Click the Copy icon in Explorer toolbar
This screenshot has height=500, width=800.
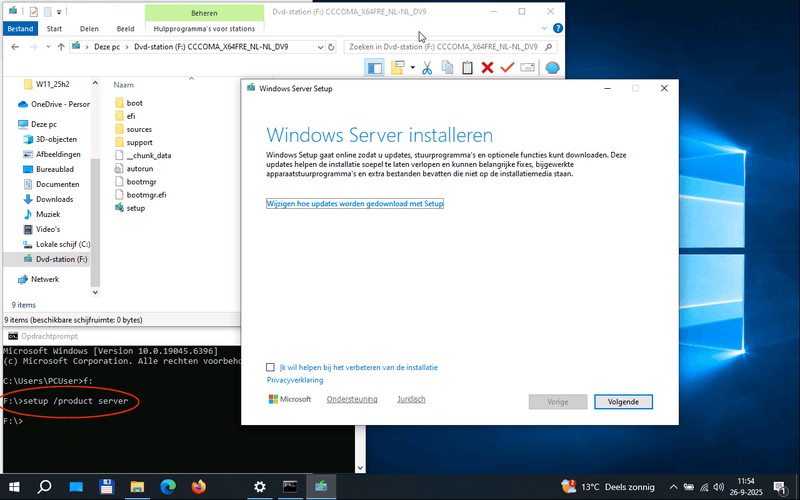click(x=447, y=67)
